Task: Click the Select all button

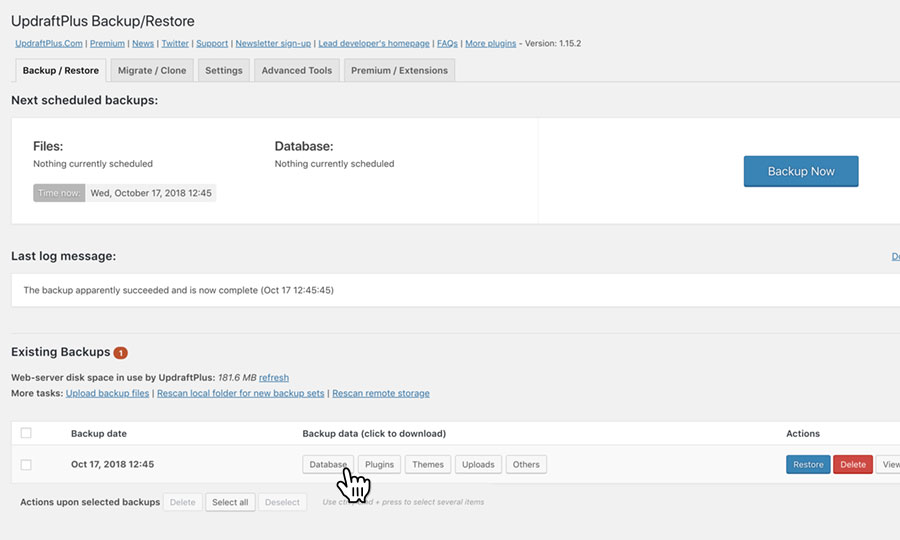Action: point(230,502)
